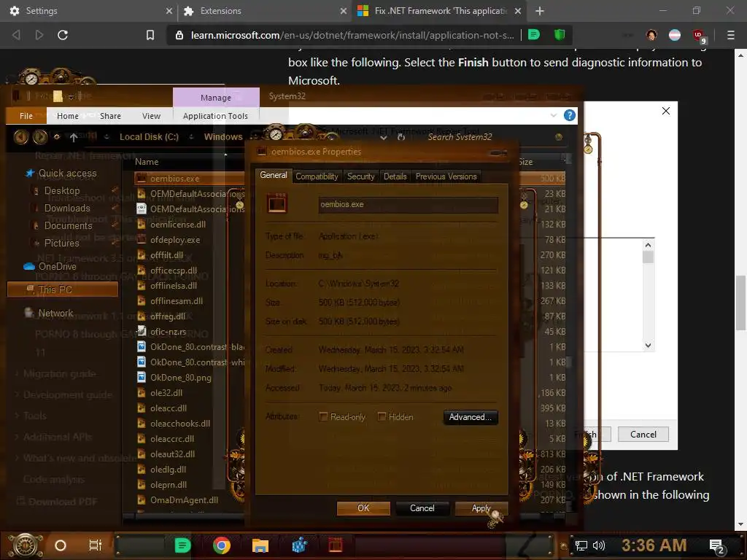
Task: Select OneDrive in navigation pane
Action: click(57, 267)
